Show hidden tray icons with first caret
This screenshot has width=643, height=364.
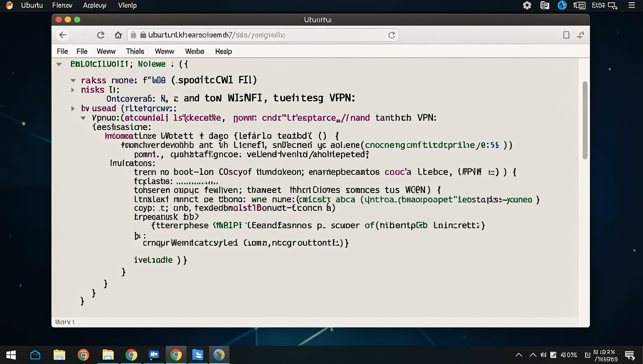click(519, 355)
